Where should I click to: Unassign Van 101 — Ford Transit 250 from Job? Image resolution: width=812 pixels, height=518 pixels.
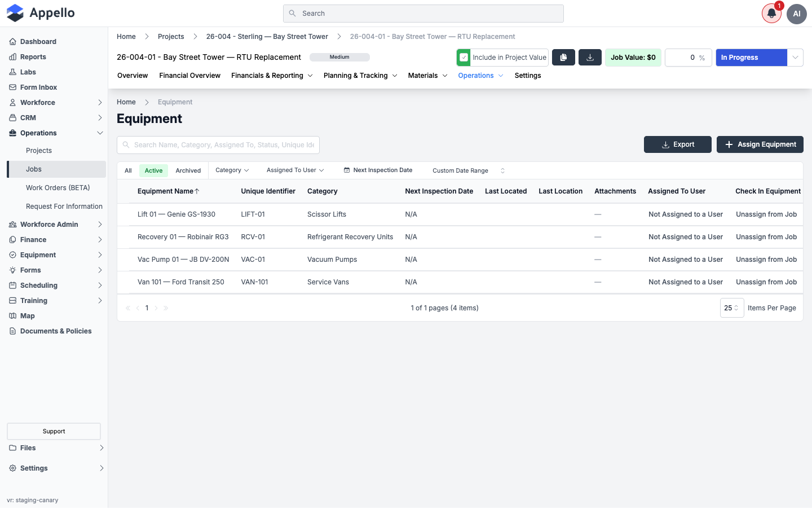[766, 282]
